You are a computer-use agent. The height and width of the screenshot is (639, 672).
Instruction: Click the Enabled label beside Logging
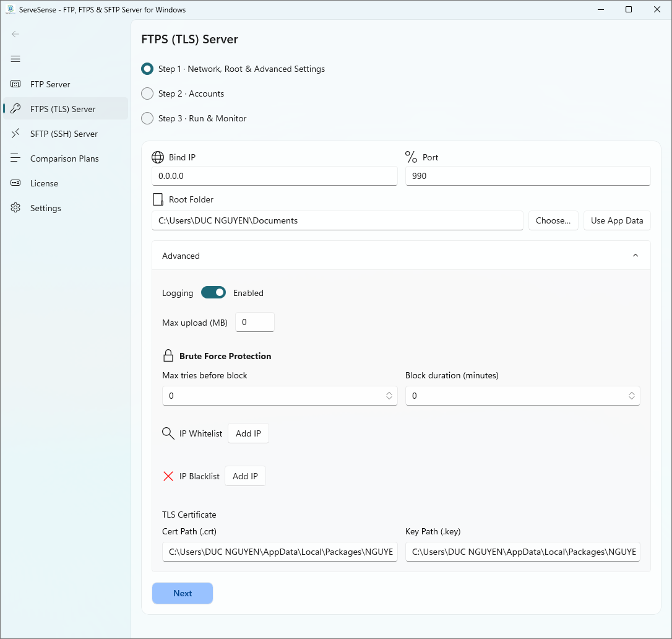248,293
